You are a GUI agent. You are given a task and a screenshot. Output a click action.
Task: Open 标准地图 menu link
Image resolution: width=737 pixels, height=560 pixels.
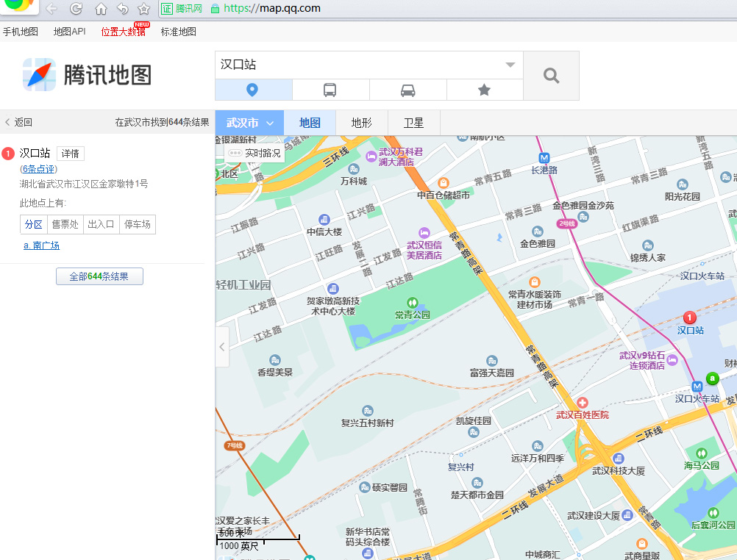(179, 32)
